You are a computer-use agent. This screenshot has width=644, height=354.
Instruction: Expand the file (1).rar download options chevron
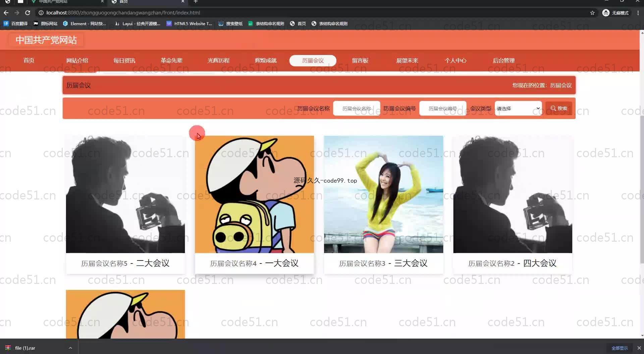pyautogui.click(x=70, y=348)
